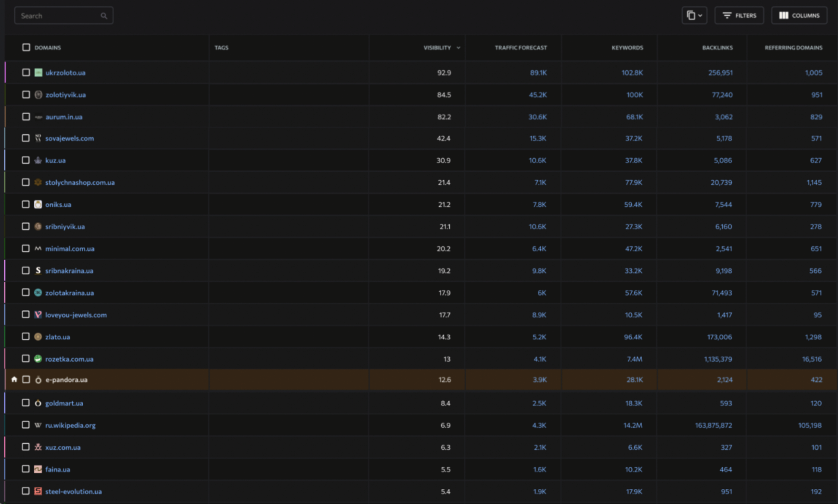Click the loveyou-jewels.com favicon
This screenshot has width=838, height=504.
pyautogui.click(x=38, y=315)
